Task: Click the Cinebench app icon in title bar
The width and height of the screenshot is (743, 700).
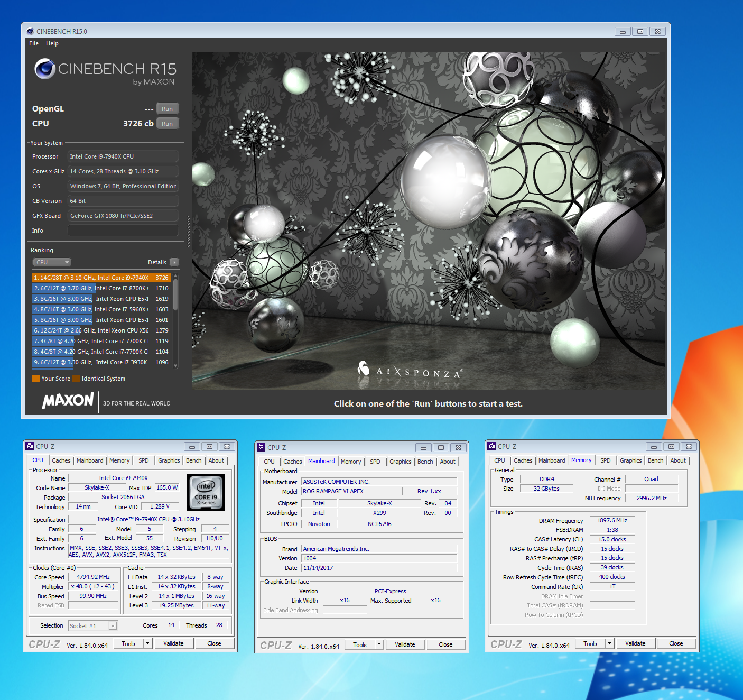Action: point(31,31)
